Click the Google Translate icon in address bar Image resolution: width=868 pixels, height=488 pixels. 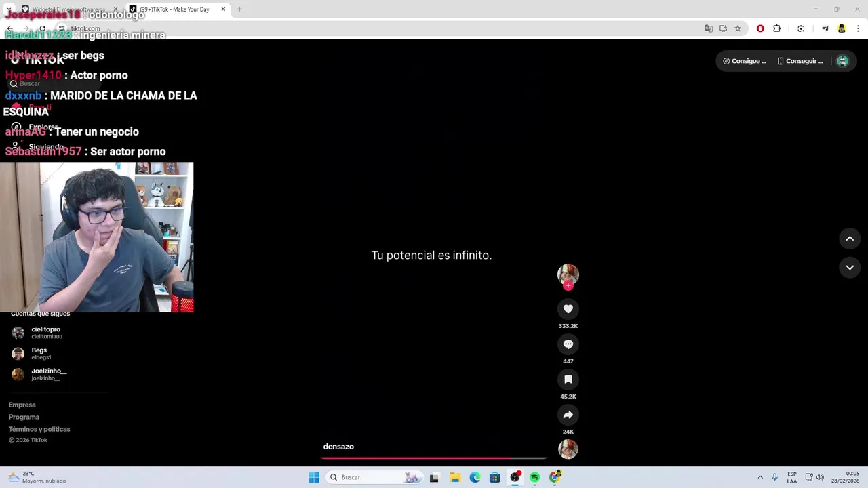pyautogui.click(x=709, y=28)
